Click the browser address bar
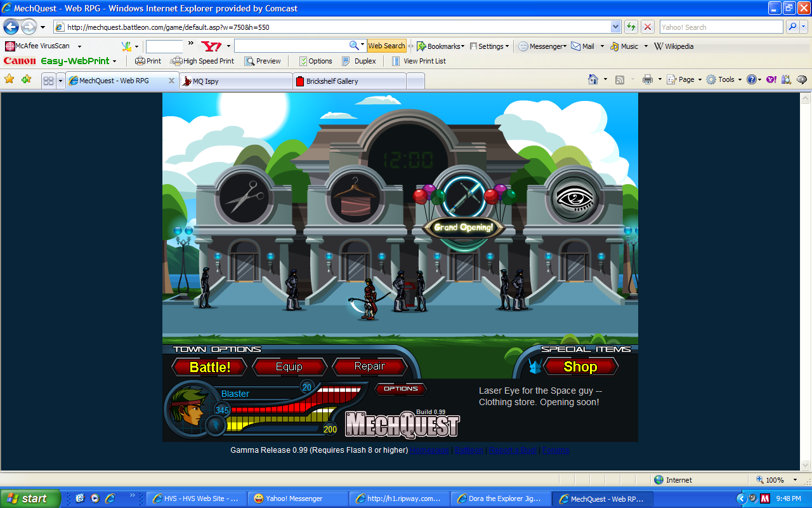The image size is (812, 508). [332, 27]
